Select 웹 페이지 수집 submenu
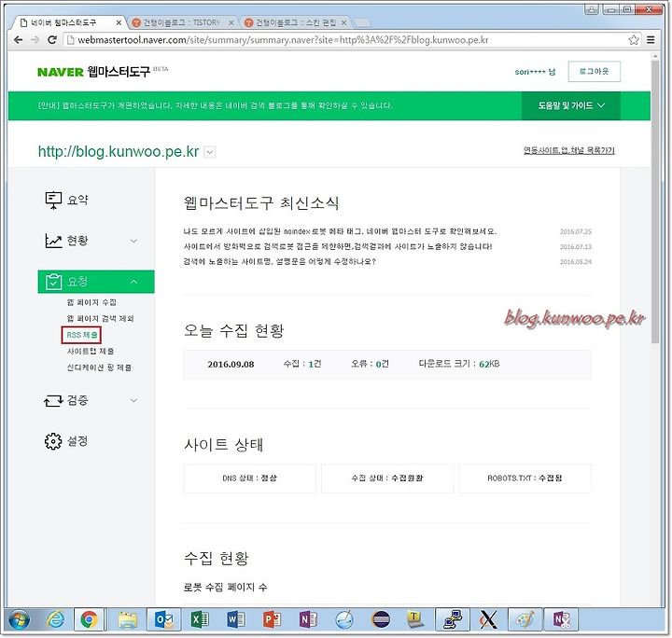Viewport: 672px width, 638px height. point(91,302)
